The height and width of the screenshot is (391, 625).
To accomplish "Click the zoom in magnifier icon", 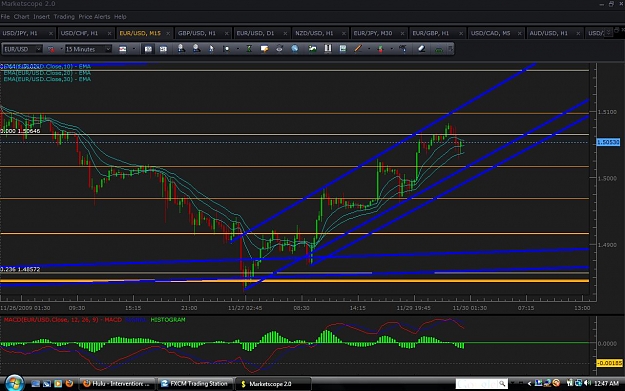I will [181, 49].
